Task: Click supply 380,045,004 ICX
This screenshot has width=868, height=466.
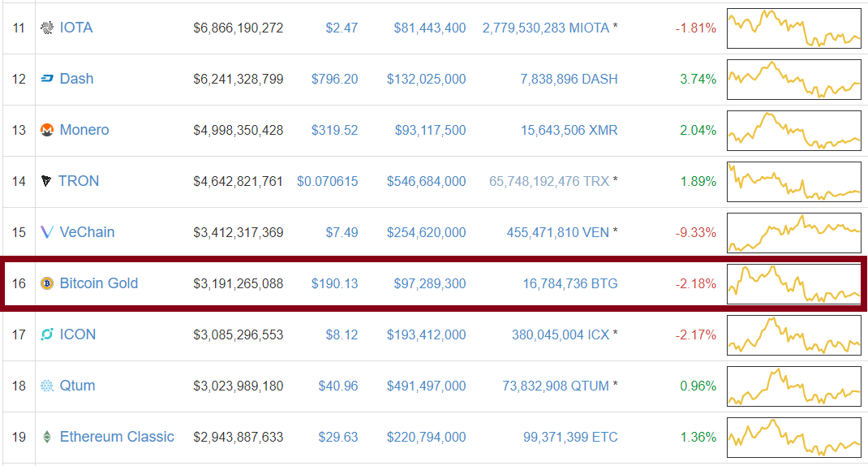Action: coord(561,334)
